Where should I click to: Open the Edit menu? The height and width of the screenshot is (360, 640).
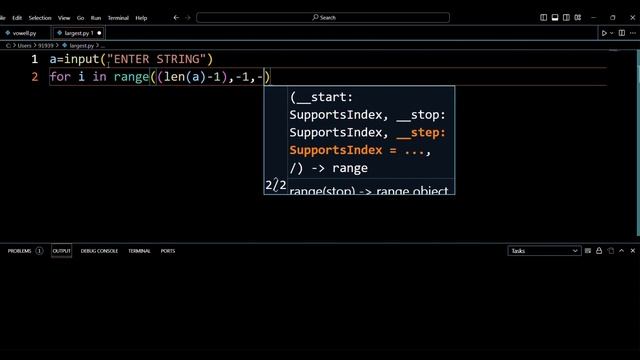(17, 18)
